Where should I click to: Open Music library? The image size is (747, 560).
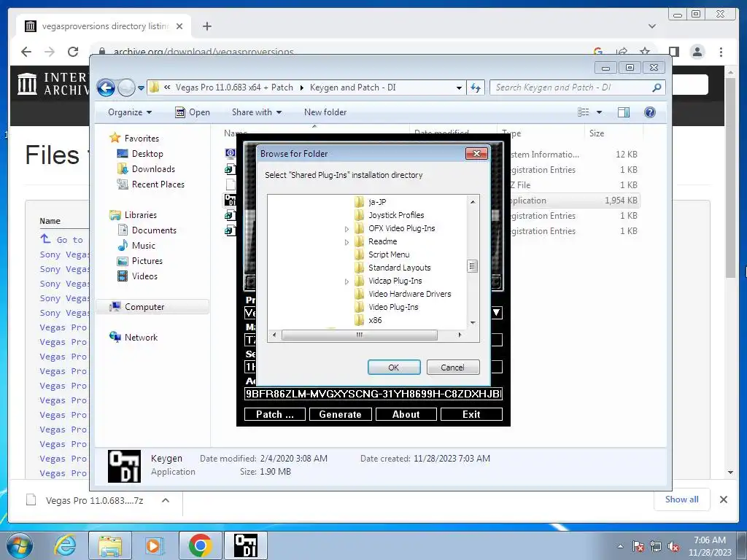[136, 246]
